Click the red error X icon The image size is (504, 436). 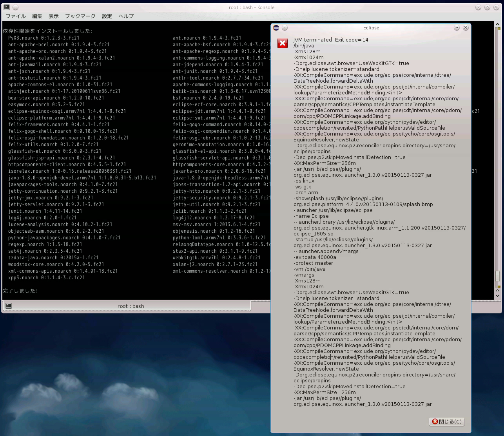point(283,43)
